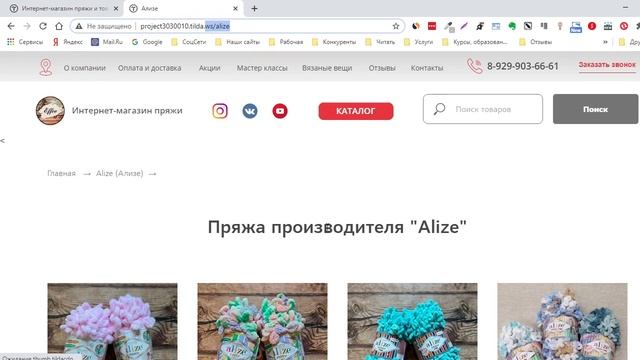Screen dimensions: 640x360
Task: Click the red circle extension icon
Action: click(592, 26)
